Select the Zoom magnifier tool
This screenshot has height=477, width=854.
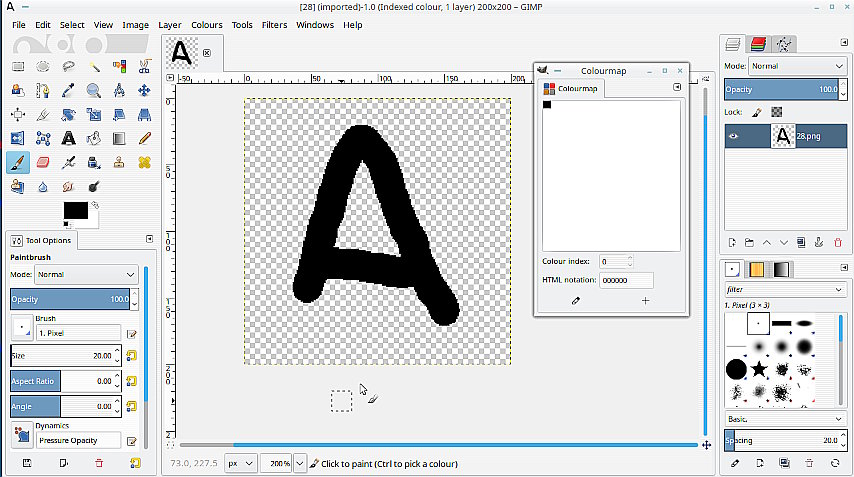point(94,90)
